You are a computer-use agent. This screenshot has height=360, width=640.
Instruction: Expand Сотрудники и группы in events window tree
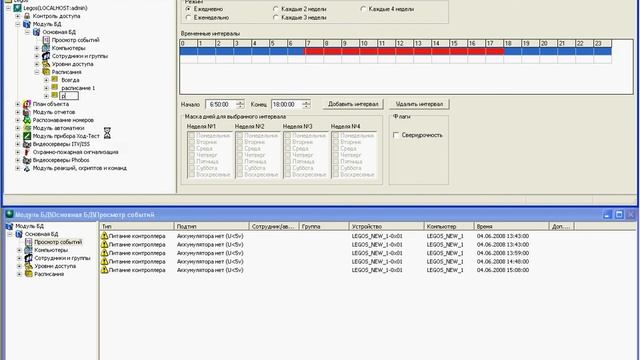tap(19, 258)
